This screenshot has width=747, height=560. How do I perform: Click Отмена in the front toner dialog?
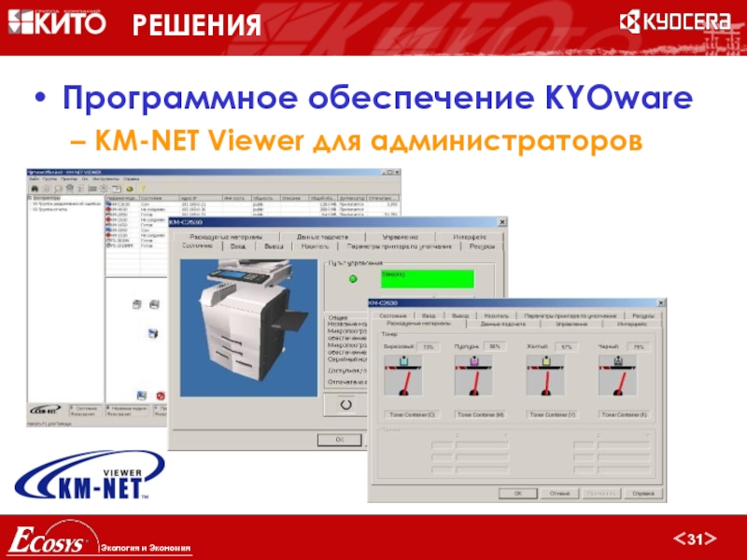(x=559, y=494)
